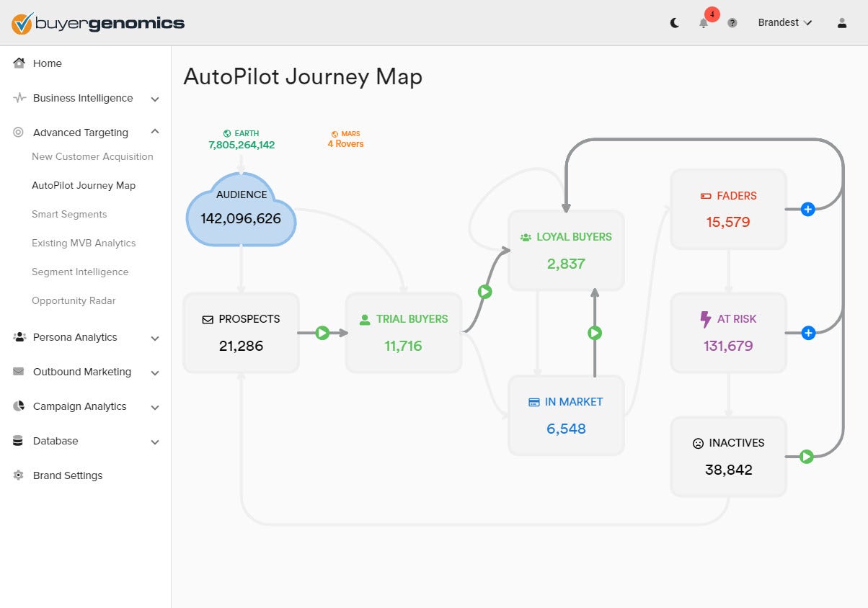Open the Brandest account dropdown
This screenshot has width=868, height=608.
pyautogui.click(x=785, y=23)
